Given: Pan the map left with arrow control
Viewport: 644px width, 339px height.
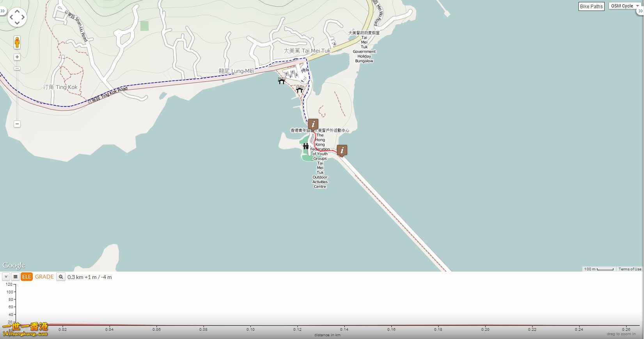Looking at the screenshot, I should 11,17.
